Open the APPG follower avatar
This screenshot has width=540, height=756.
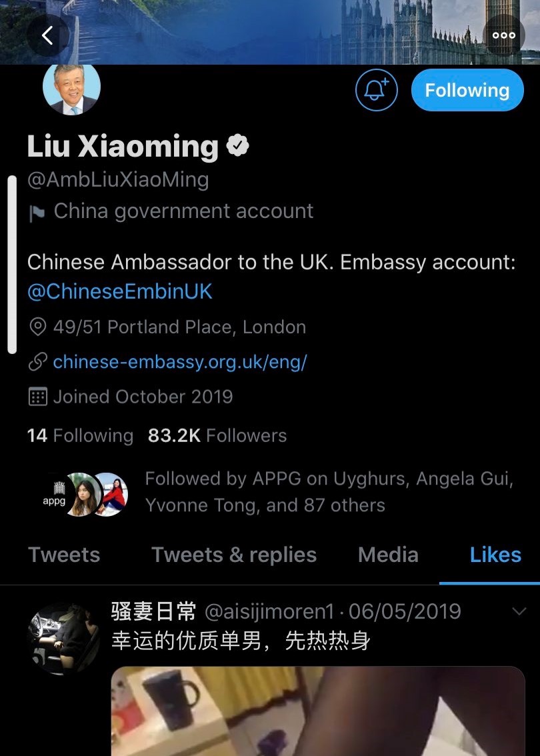click(55, 494)
